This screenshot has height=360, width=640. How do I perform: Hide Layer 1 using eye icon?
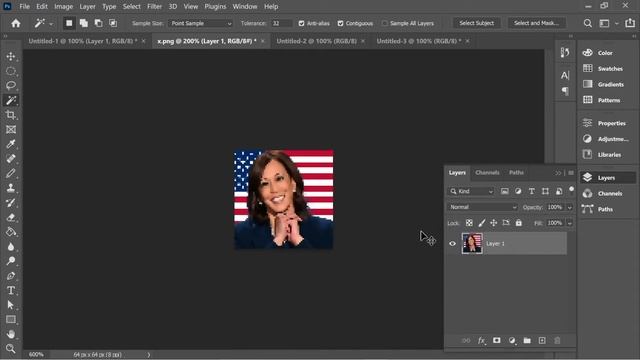452,244
